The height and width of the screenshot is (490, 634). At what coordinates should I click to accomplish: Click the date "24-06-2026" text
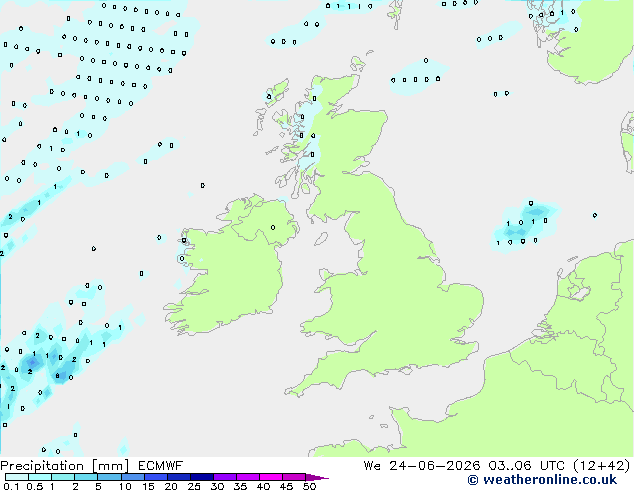tap(434, 466)
